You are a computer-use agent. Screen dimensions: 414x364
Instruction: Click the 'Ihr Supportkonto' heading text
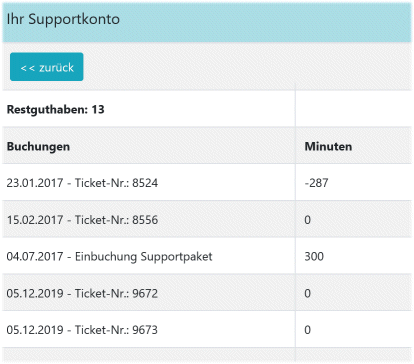[x=63, y=19]
